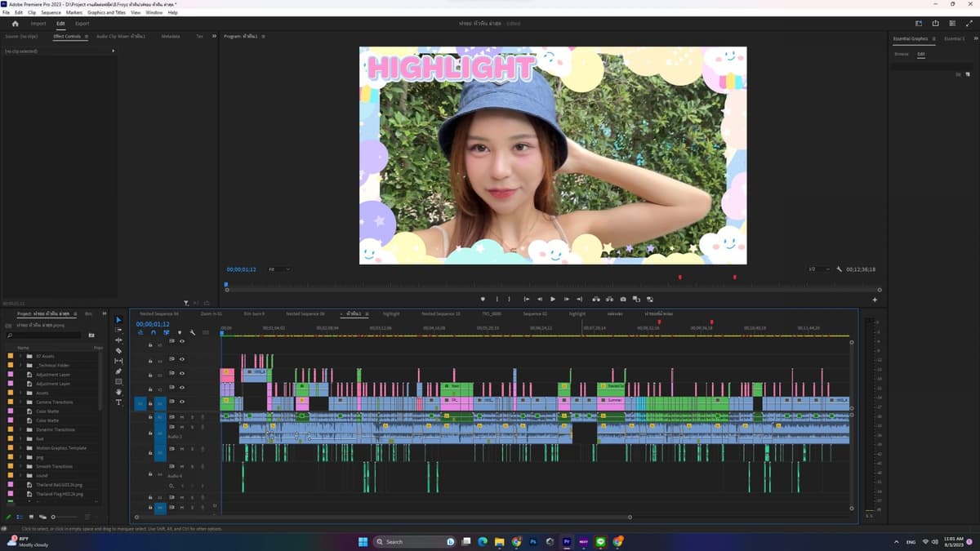This screenshot has width=980, height=551.
Task: Expand the Camera Transitions bin
Action: (x=21, y=402)
